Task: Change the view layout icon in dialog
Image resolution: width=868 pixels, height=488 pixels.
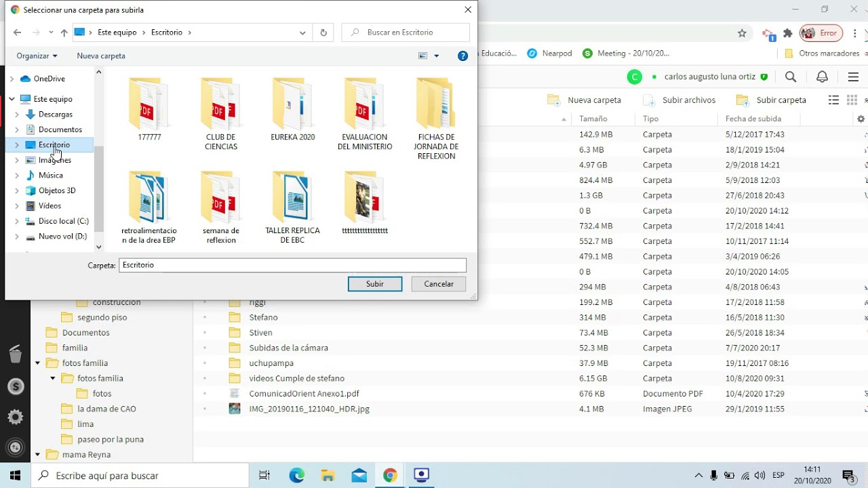Action: click(x=423, y=56)
